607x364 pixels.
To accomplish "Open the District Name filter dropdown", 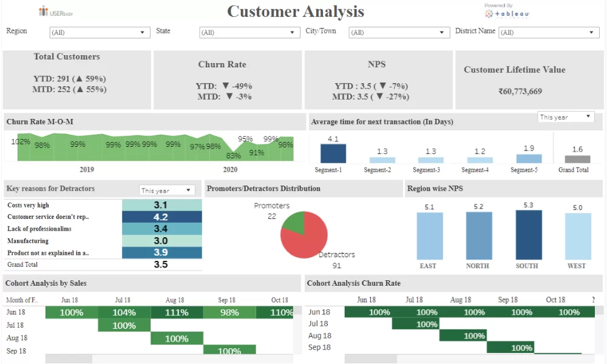I will [549, 33].
